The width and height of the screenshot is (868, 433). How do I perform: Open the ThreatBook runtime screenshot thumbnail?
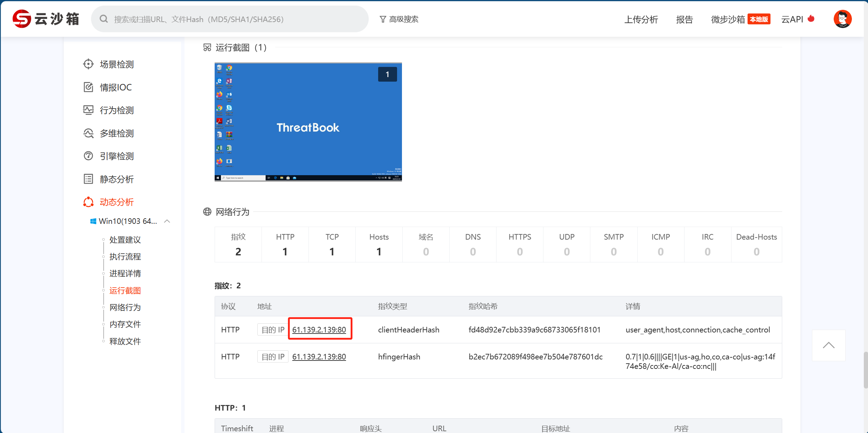click(x=308, y=122)
